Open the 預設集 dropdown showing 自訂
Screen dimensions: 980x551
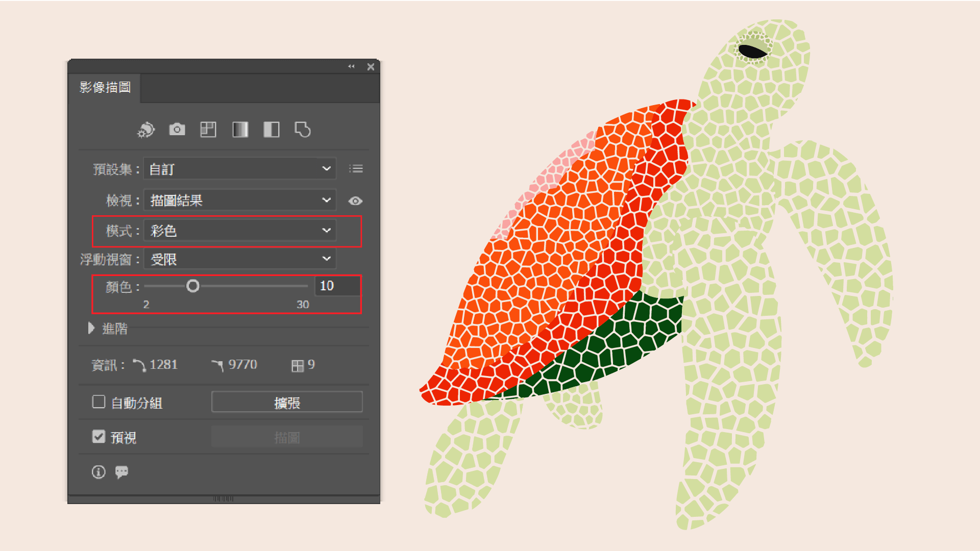coord(240,169)
